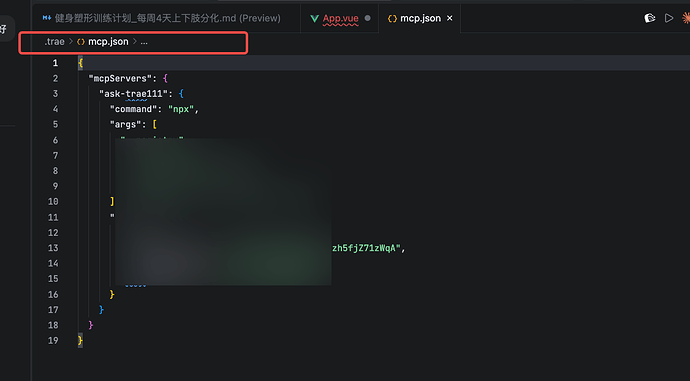690x381 pixels.
Task: Click the "ask-trae111" key text
Action: (x=133, y=94)
